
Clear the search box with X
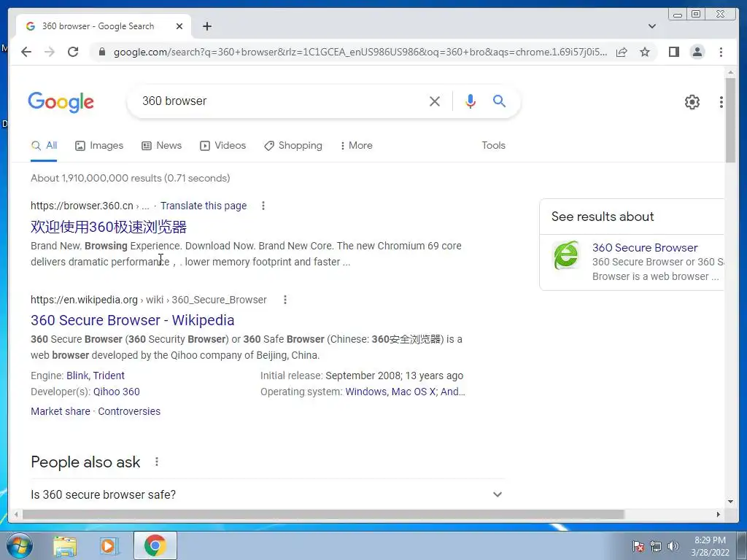click(x=435, y=101)
